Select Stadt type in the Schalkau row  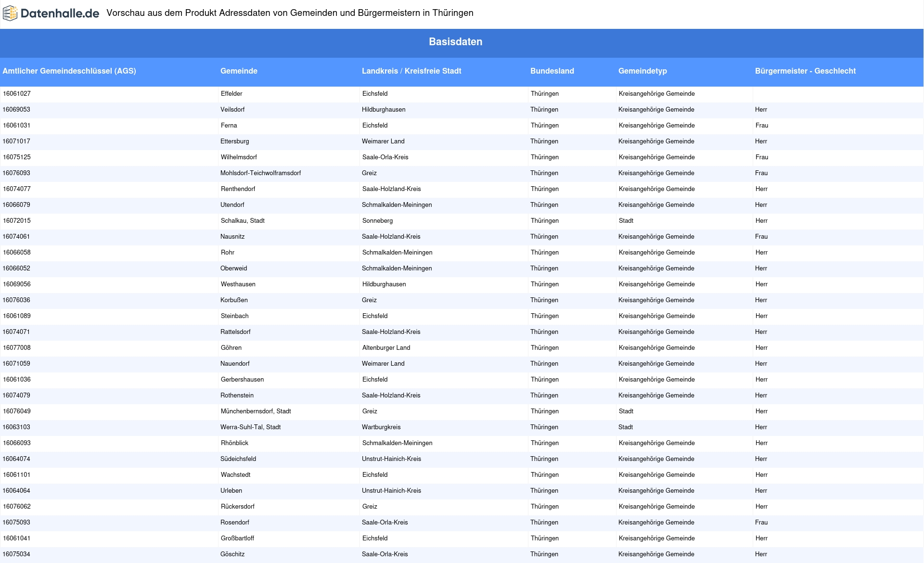(626, 221)
